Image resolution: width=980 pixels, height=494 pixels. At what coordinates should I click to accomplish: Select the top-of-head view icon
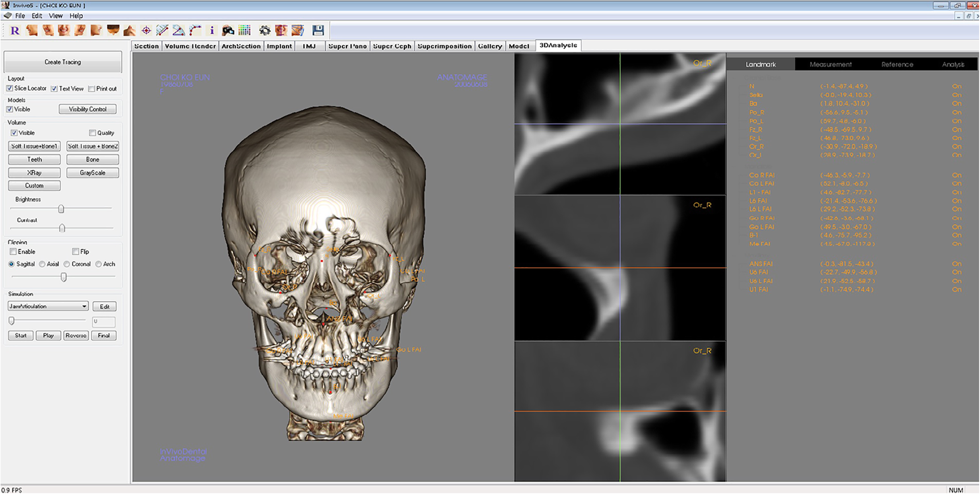pyautogui.click(x=113, y=31)
